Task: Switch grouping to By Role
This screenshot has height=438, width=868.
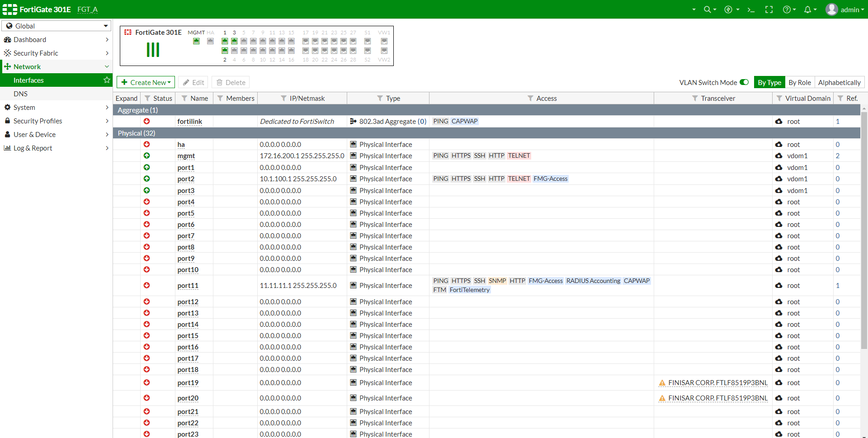Action: (x=799, y=82)
